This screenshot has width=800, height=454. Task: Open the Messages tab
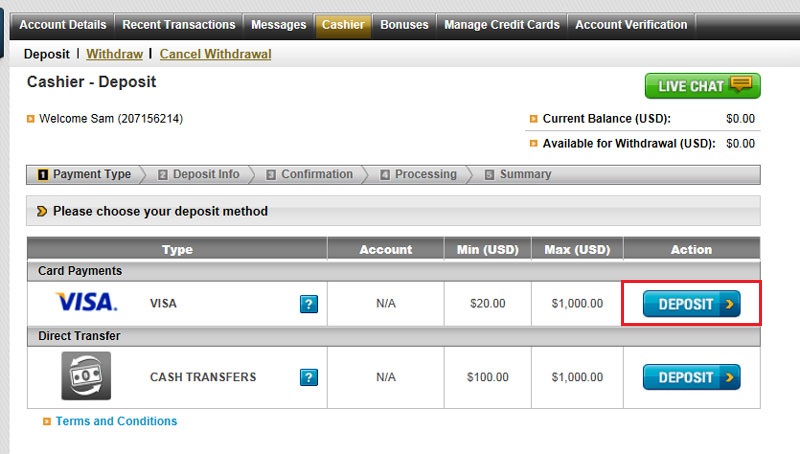click(x=279, y=25)
